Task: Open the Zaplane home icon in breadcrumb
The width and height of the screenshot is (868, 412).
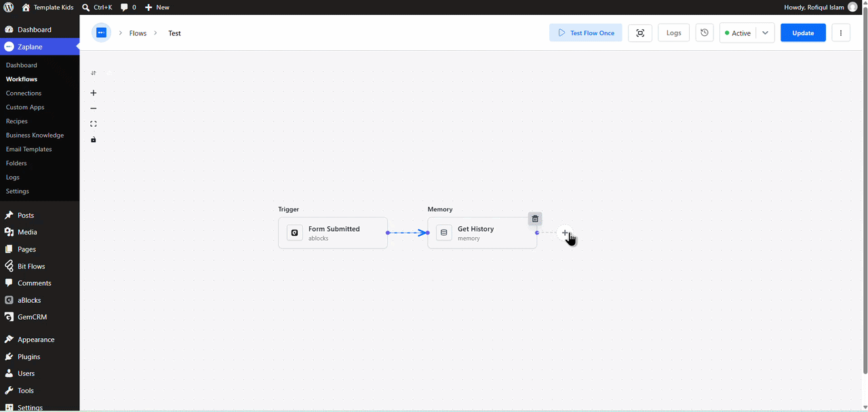Action: point(101,33)
